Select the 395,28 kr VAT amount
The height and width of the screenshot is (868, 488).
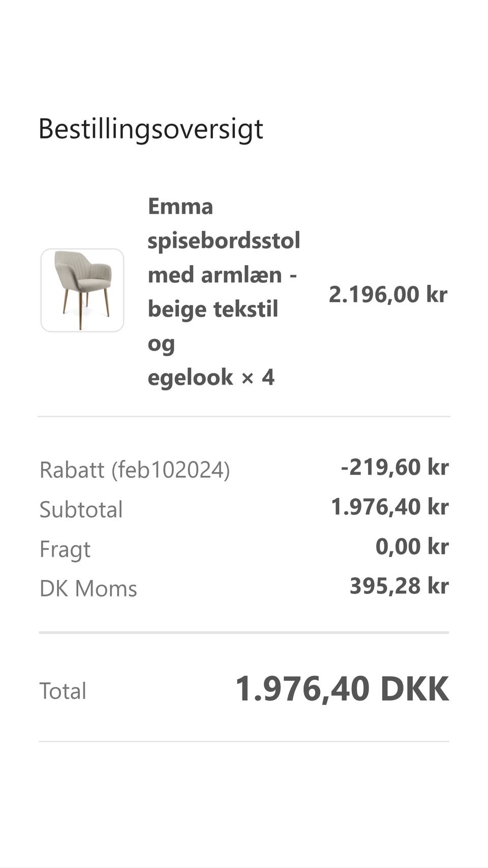[399, 586]
